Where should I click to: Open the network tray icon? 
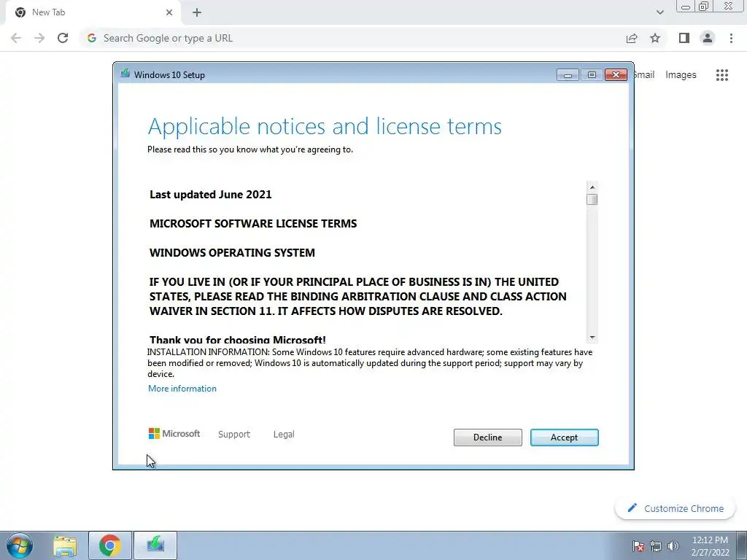click(656, 546)
